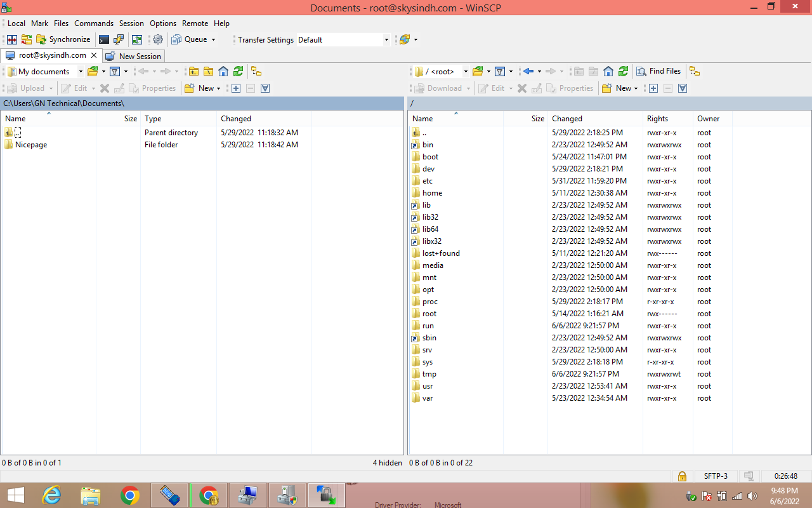Screen dimensions: 812x508
Task: Open the / <root> remote directory dropdown
Action: [441, 71]
